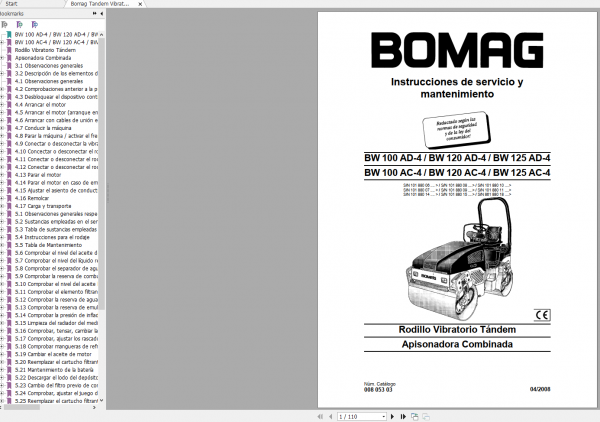
Task: Click the bookmark icon beside Apisonadora Combinada
Action: pos(9,58)
